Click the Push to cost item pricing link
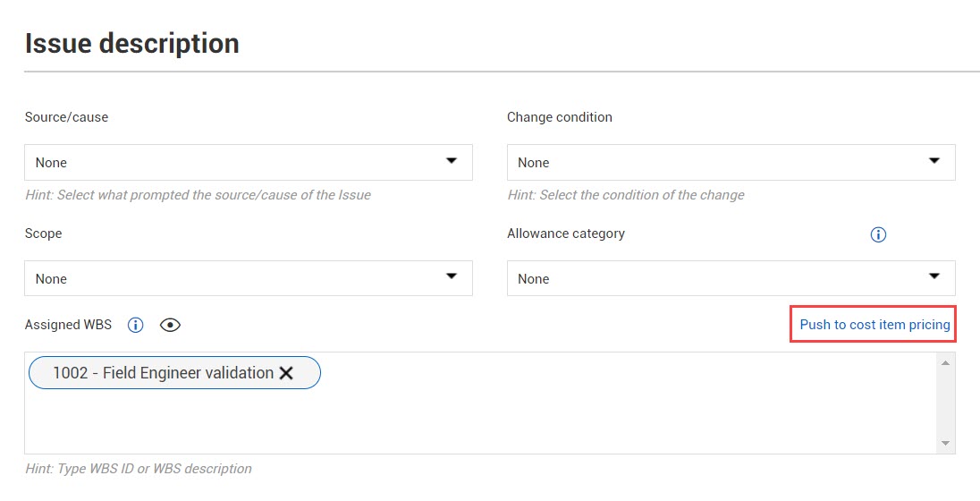980x501 pixels. 875,325
